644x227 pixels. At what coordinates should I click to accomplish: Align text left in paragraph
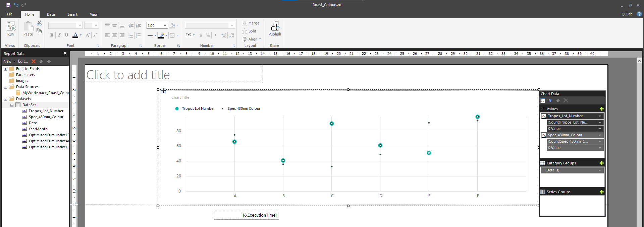(x=107, y=35)
